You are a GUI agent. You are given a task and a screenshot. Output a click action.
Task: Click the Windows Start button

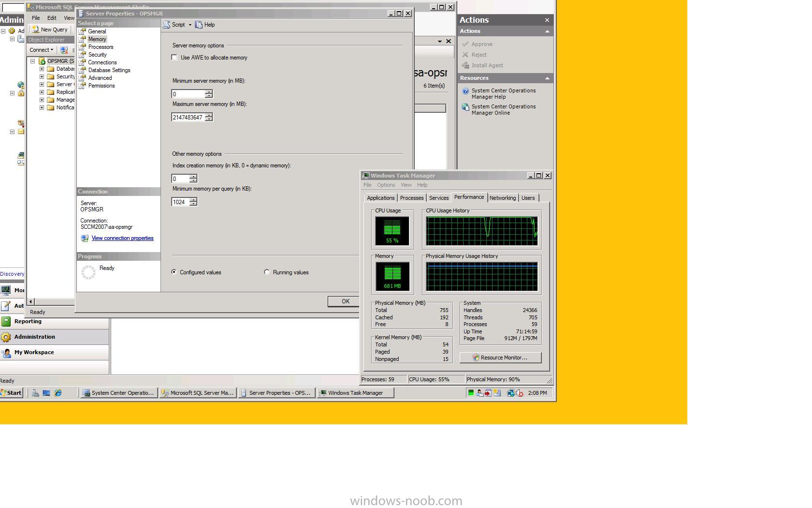(11, 393)
